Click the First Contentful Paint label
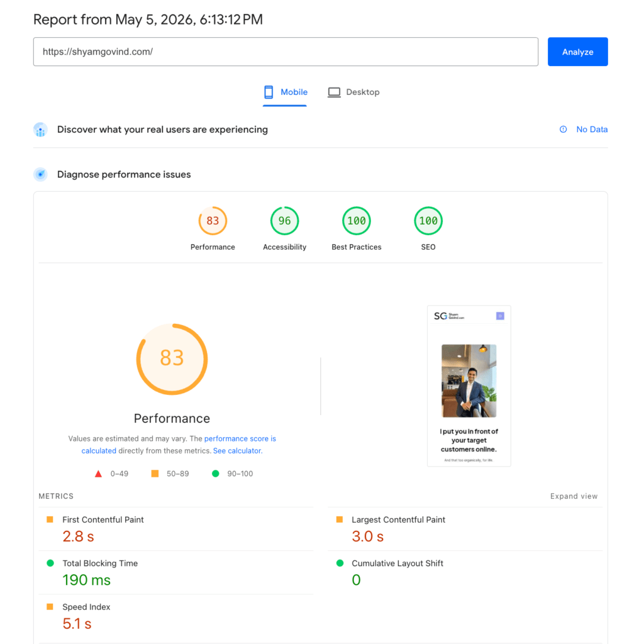This screenshot has height=644, width=644. click(x=103, y=519)
